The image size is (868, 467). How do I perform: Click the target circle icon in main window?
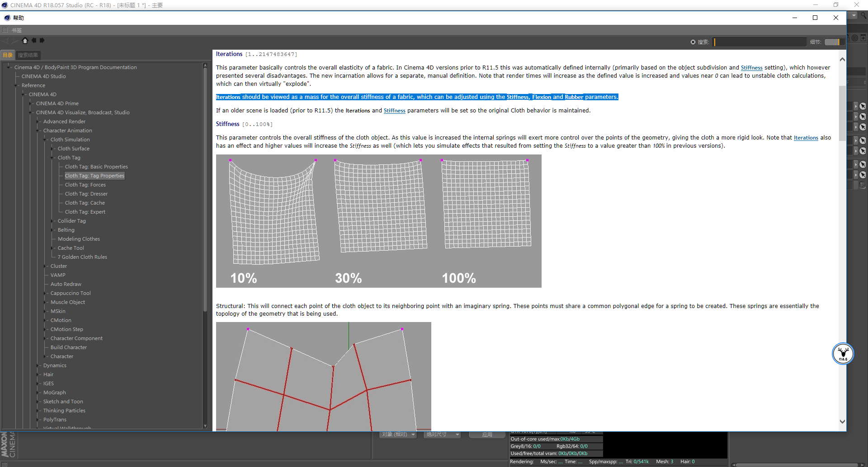click(x=855, y=38)
